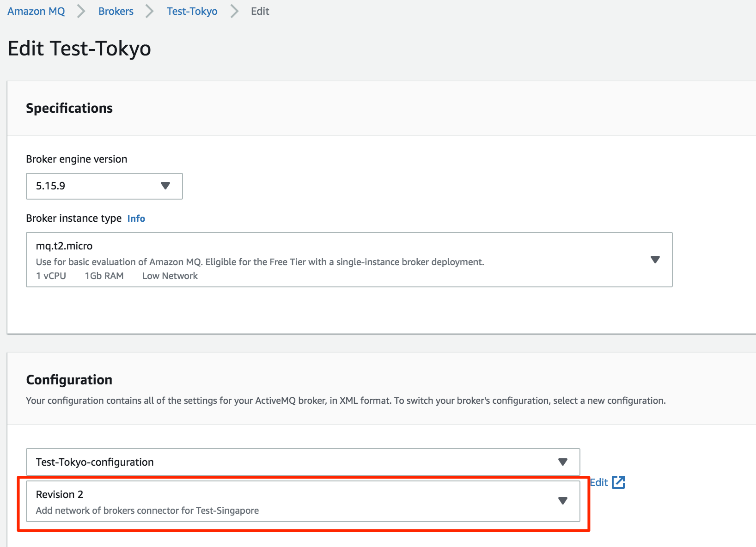The image size is (756, 547).
Task: Click the Configuration section heading
Action: tap(69, 380)
